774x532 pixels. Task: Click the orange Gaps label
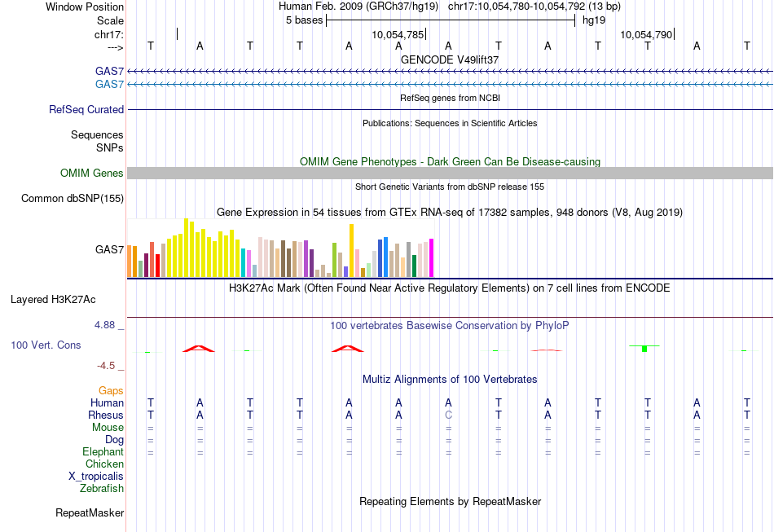coord(111,391)
